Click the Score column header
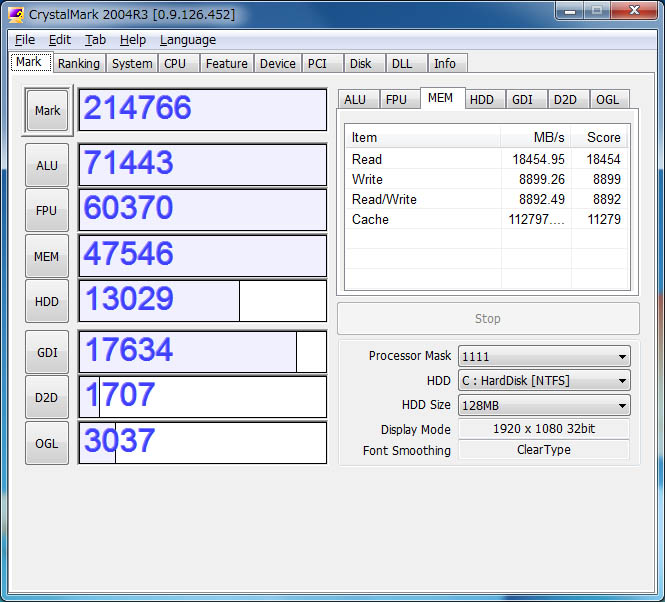The height and width of the screenshot is (603, 667). [599, 137]
